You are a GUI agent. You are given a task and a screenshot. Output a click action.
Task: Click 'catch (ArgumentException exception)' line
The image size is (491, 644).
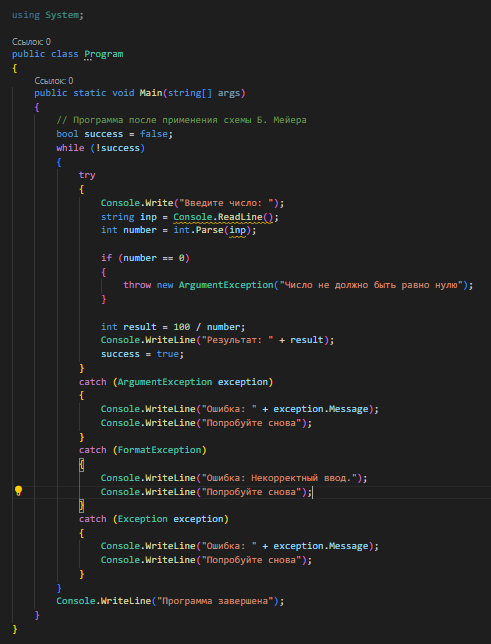coord(176,382)
